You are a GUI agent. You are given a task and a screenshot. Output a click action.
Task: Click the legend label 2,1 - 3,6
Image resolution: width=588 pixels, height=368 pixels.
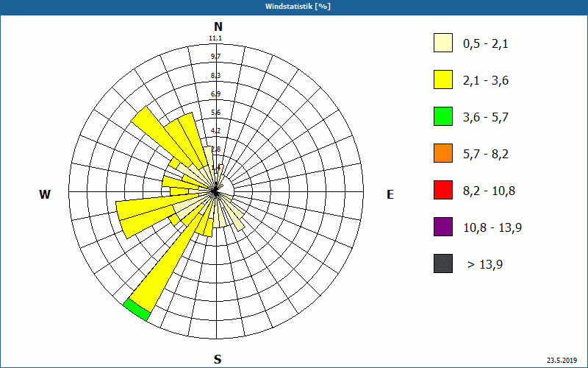(486, 81)
